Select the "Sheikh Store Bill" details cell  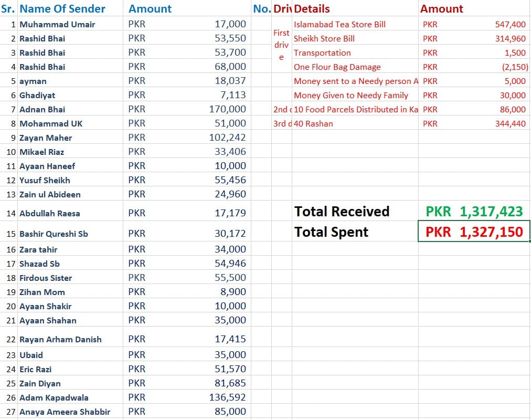[324, 38]
